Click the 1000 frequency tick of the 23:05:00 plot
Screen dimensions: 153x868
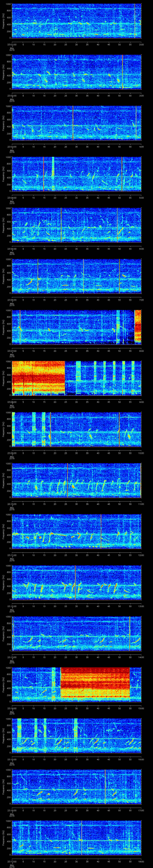(x=8, y=209)
